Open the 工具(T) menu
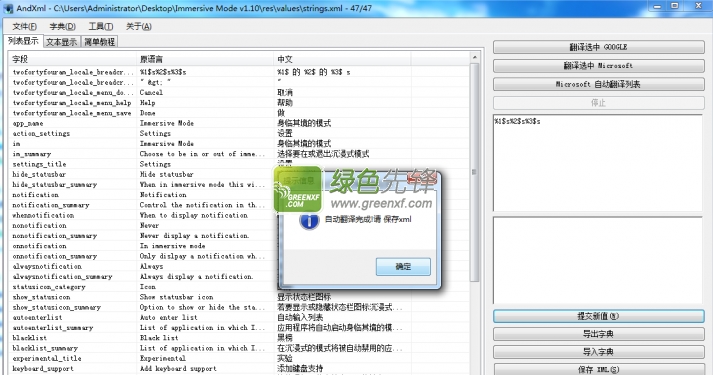Image resolution: width=713 pixels, height=375 pixels. (x=100, y=26)
